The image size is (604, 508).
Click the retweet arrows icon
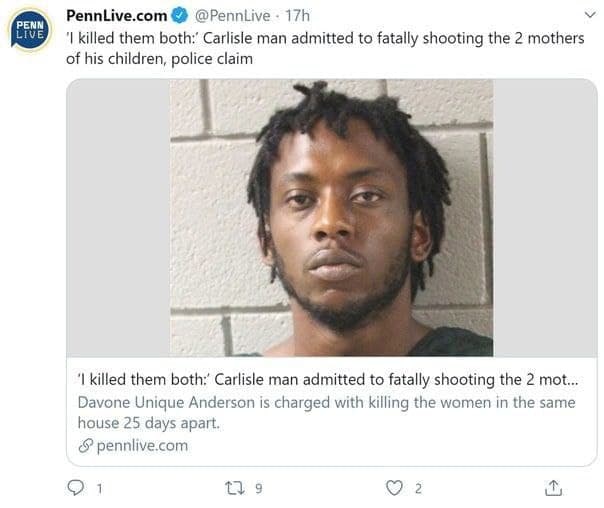tap(235, 488)
